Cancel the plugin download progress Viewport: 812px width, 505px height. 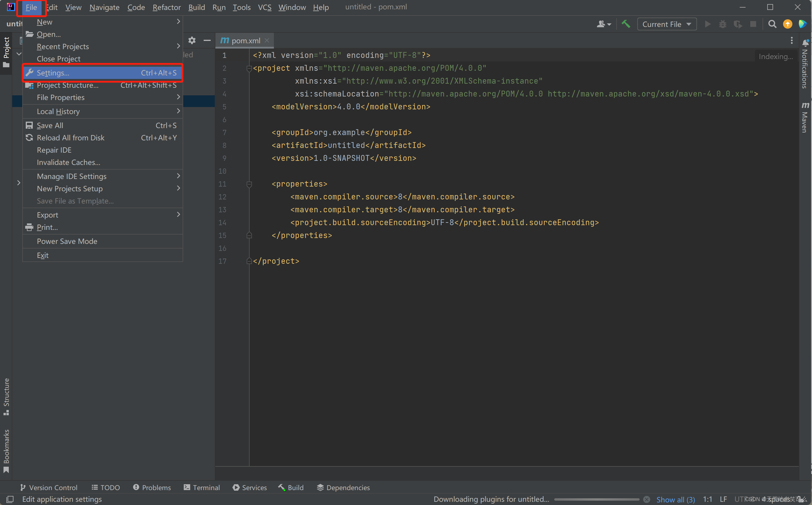[x=647, y=499]
